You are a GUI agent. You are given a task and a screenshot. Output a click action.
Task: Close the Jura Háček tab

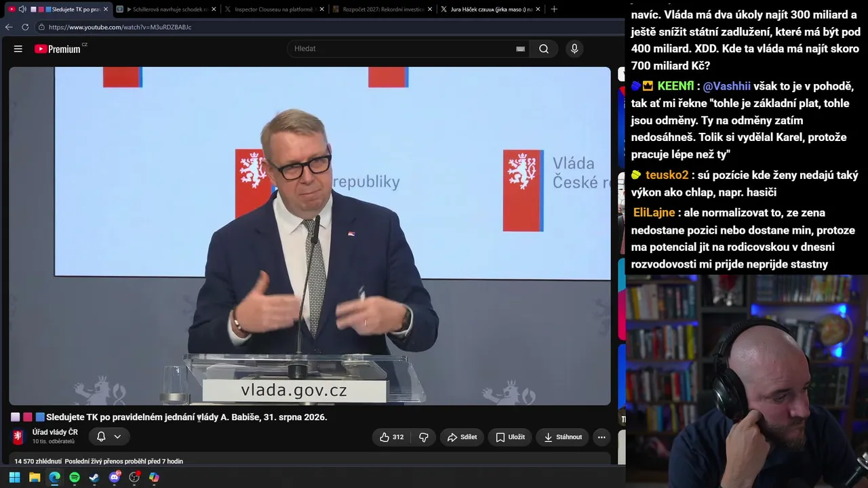click(538, 9)
